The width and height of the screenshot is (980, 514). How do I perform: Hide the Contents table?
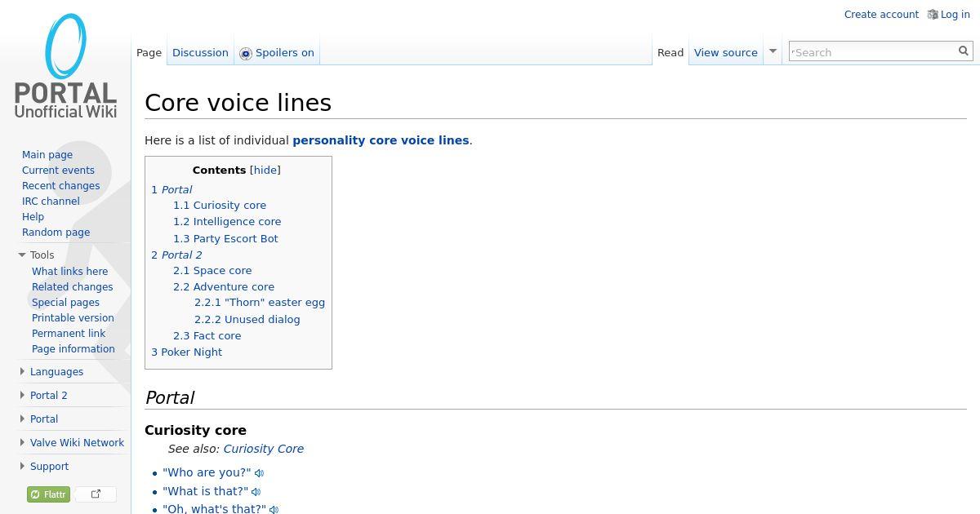[x=265, y=171]
